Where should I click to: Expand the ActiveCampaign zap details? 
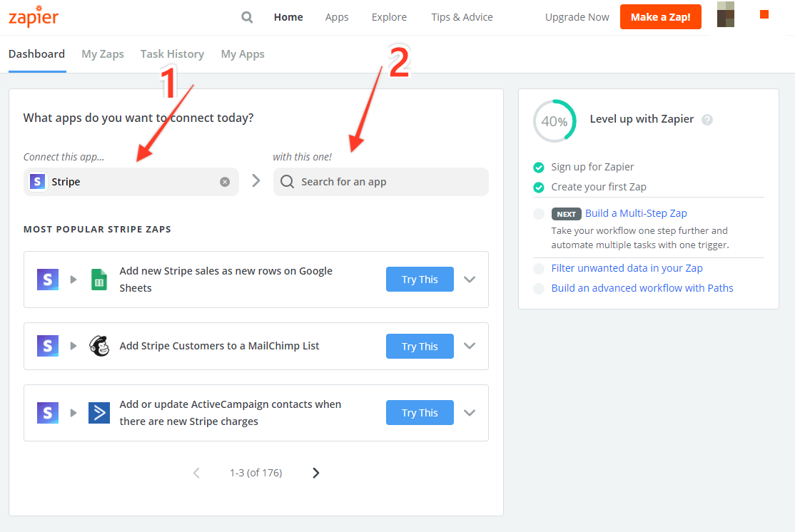pos(469,412)
